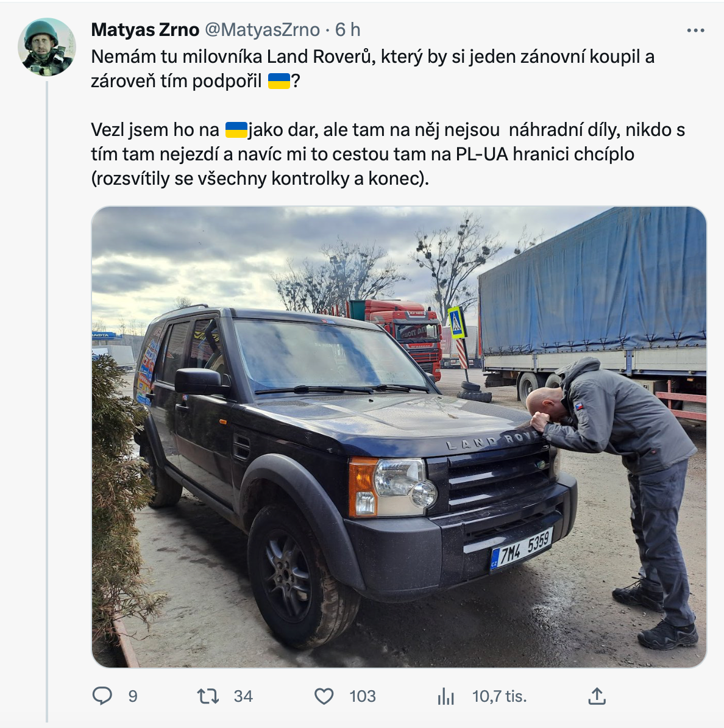The height and width of the screenshot is (728, 724).
Task: Click the retweet arrows icon
Action: (208, 696)
